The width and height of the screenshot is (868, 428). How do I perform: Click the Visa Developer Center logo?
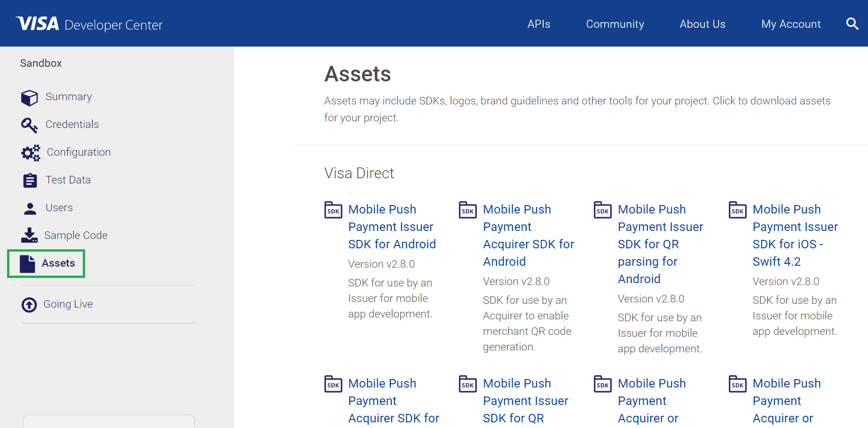tap(89, 24)
